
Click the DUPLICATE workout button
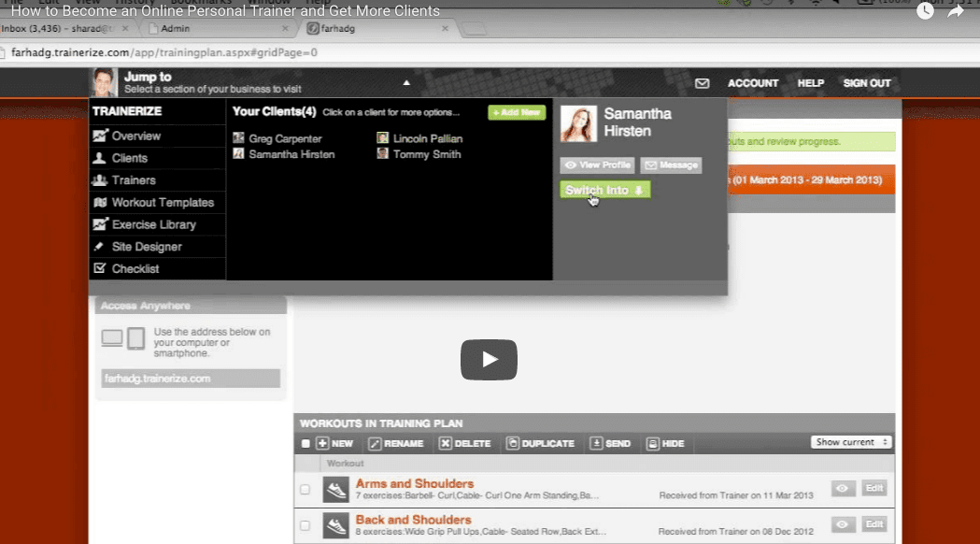pos(541,443)
